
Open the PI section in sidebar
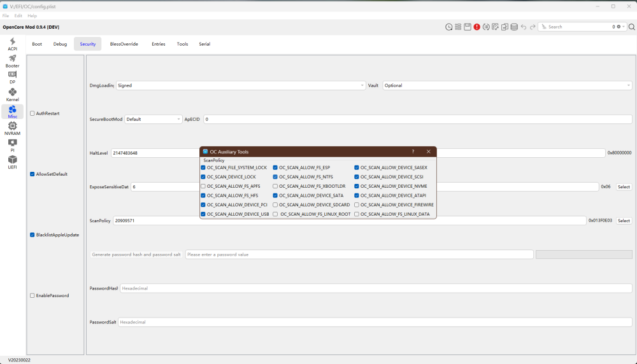13,145
